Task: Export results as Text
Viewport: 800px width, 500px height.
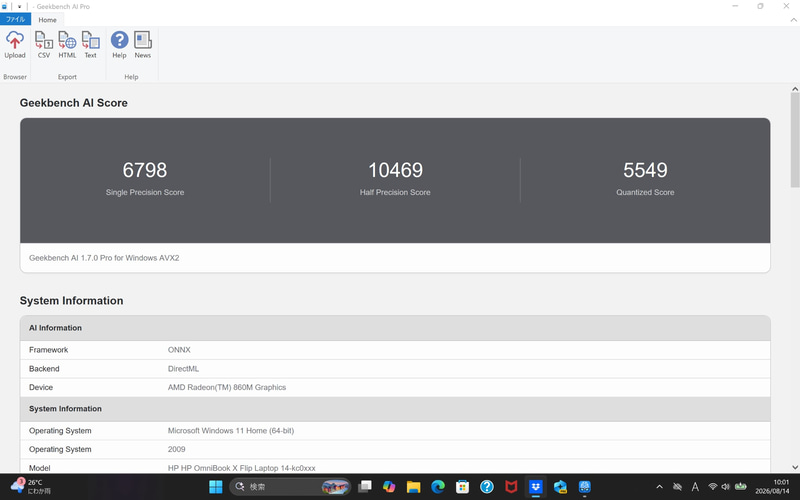Action: click(90, 45)
